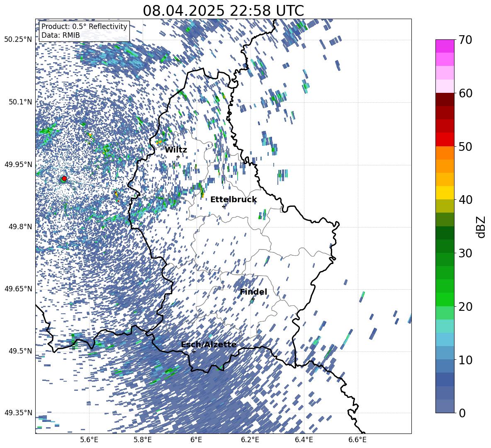Click the Ettelbruck city label

point(233,200)
